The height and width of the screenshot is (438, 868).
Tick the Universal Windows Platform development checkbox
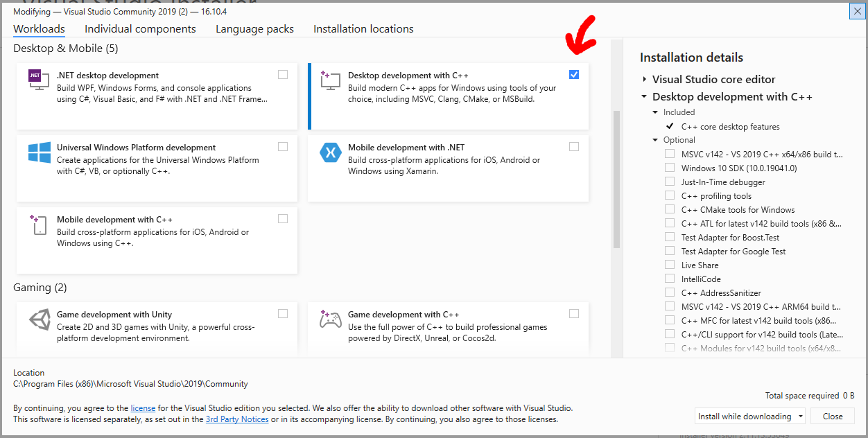pyautogui.click(x=283, y=147)
